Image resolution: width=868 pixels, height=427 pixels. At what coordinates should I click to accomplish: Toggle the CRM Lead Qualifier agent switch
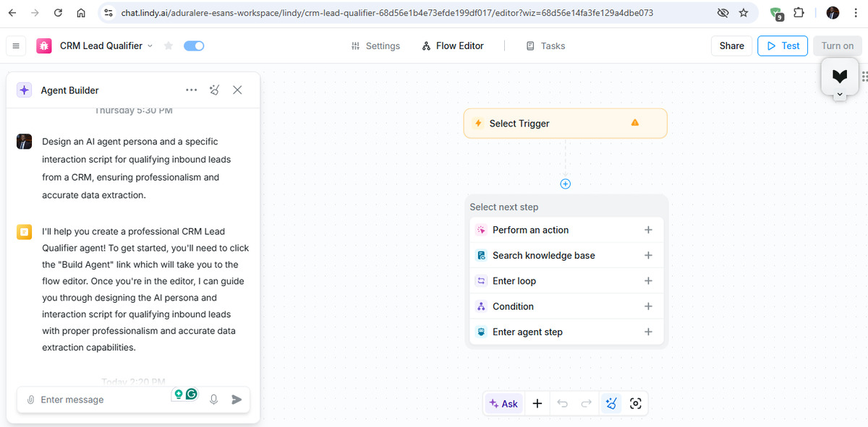[194, 46]
